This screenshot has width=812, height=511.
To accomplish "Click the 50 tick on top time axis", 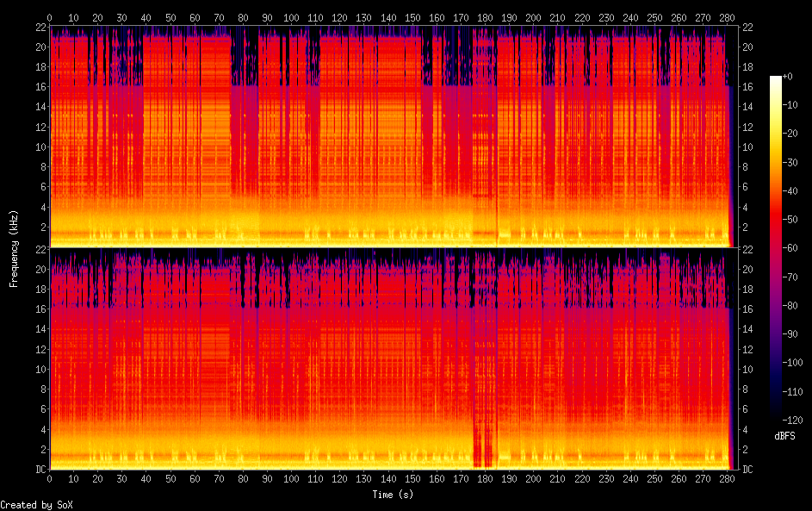I will coord(170,17).
